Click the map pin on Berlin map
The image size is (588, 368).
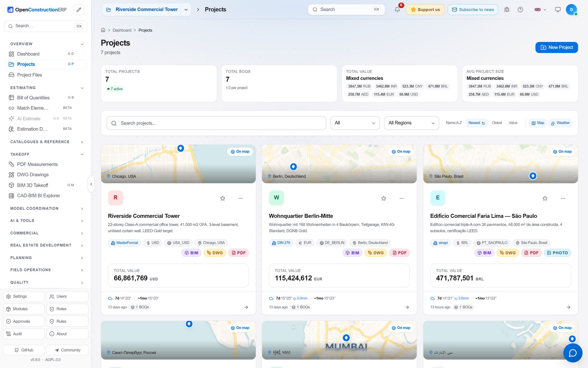coord(293,167)
